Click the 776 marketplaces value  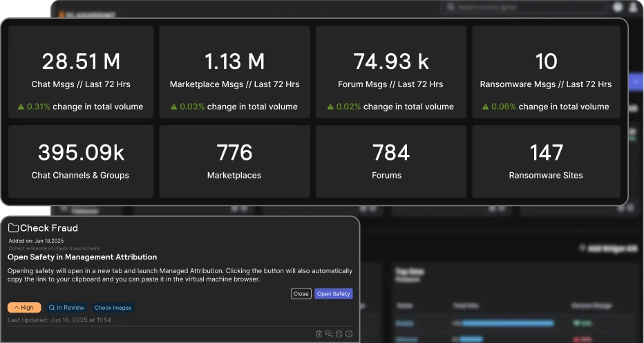(x=234, y=153)
